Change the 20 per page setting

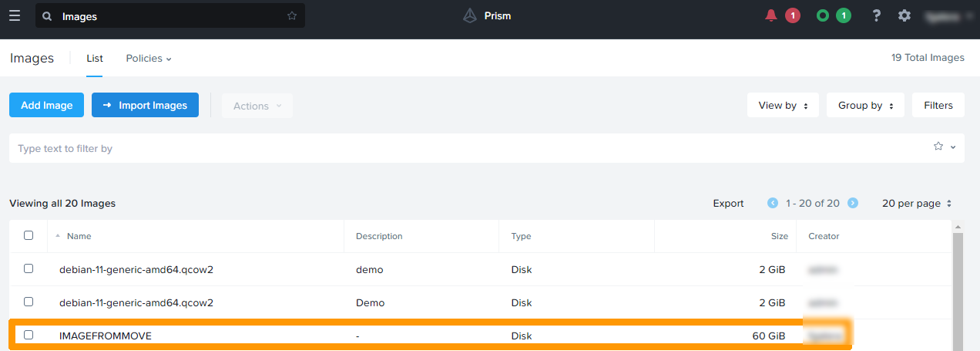(x=917, y=204)
